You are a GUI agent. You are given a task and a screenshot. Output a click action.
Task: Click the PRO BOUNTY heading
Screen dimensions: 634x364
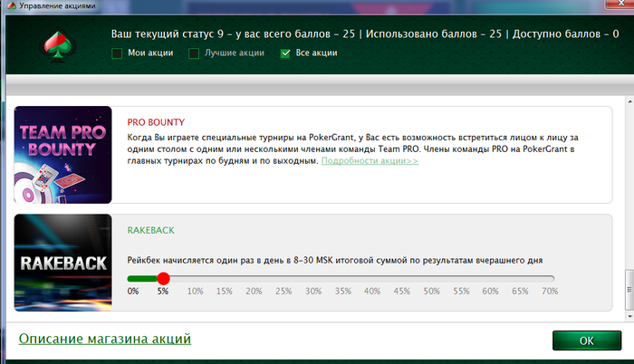[156, 122]
